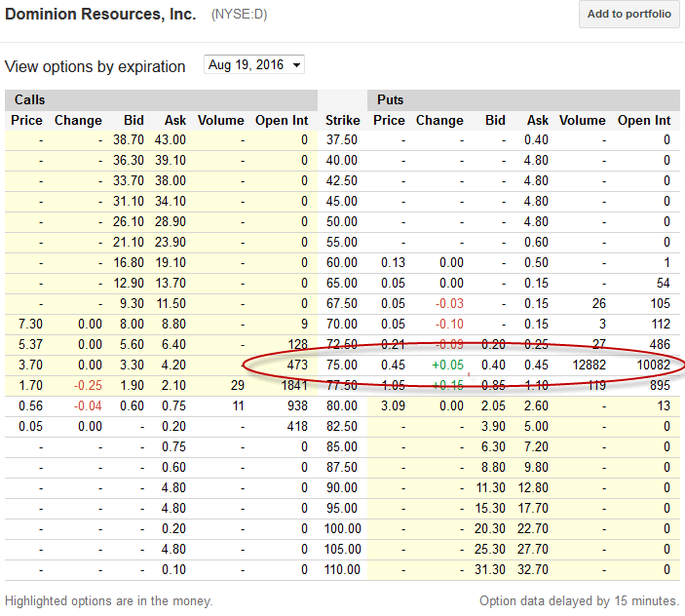The image size is (685, 616).
Task: Select the 37.50 strike cell
Action: tap(342, 139)
